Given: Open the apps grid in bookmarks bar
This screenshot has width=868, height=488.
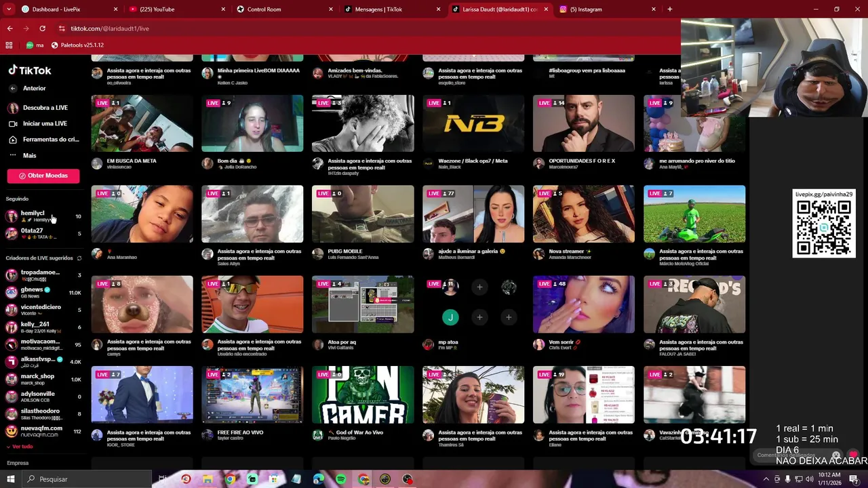Looking at the screenshot, I should coord(9,45).
